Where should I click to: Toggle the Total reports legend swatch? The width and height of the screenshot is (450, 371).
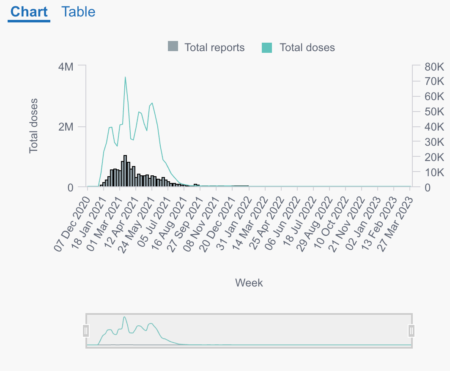[x=173, y=46]
